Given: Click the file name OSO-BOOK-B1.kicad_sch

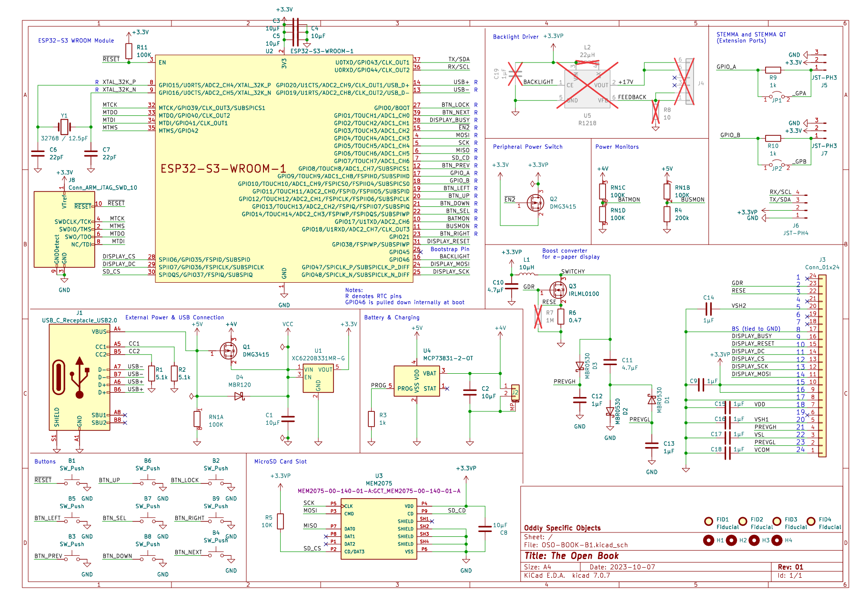Looking at the screenshot, I should pos(585,545).
